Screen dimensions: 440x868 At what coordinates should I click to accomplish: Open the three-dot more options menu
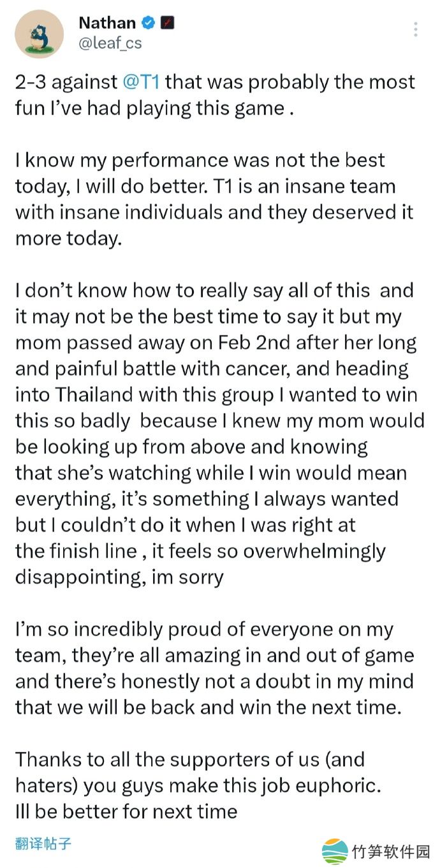[x=416, y=29]
